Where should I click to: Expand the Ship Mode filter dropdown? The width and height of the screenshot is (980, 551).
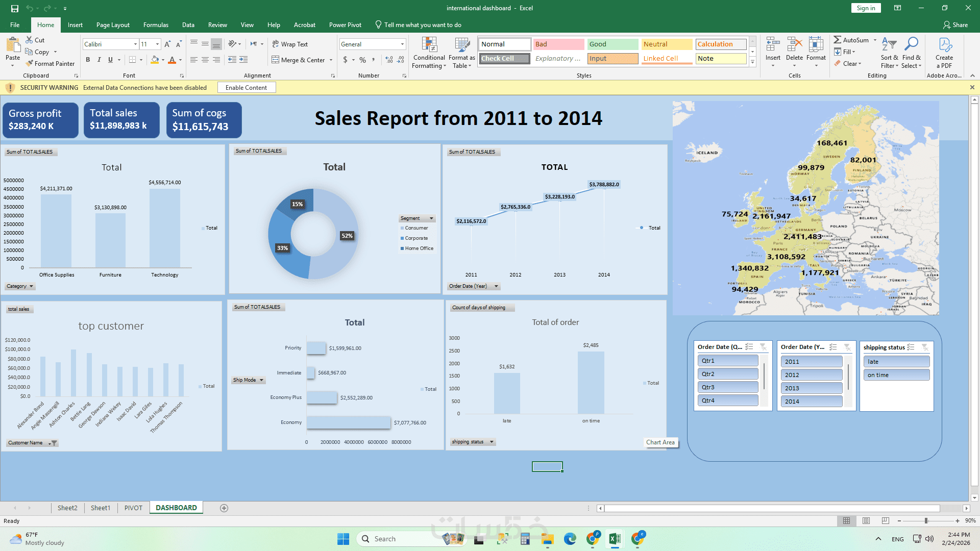(261, 380)
